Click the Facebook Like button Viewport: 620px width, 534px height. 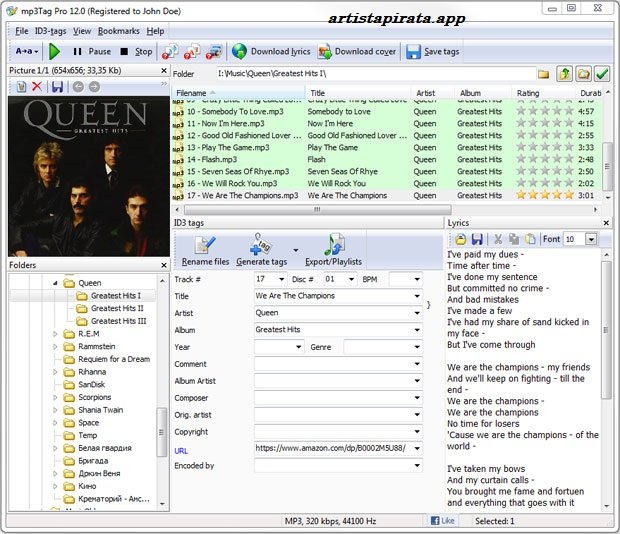(443, 521)
